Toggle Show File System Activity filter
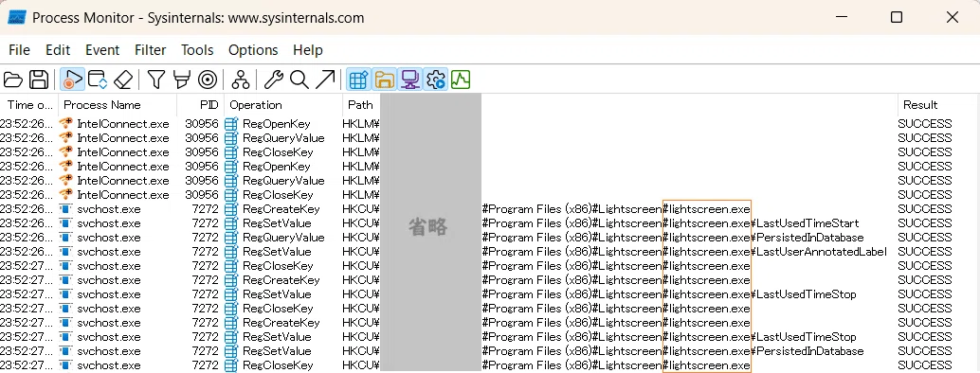 tap(385, 80)
